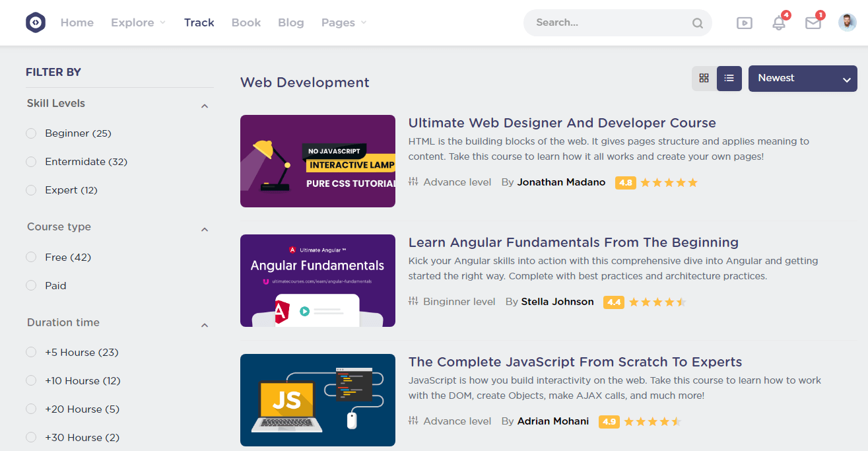Collapse the Skill Levels filter section

click(205, 106)
